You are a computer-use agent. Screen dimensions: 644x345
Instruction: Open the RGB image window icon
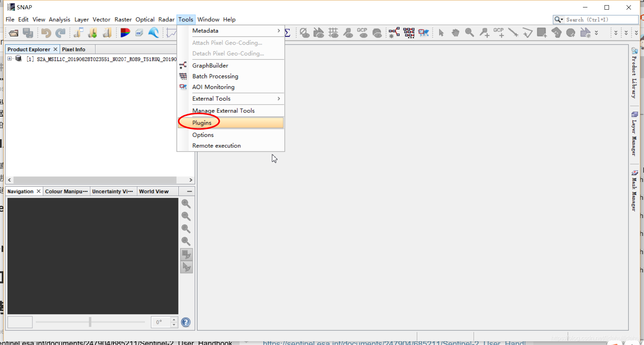[125, 33]
